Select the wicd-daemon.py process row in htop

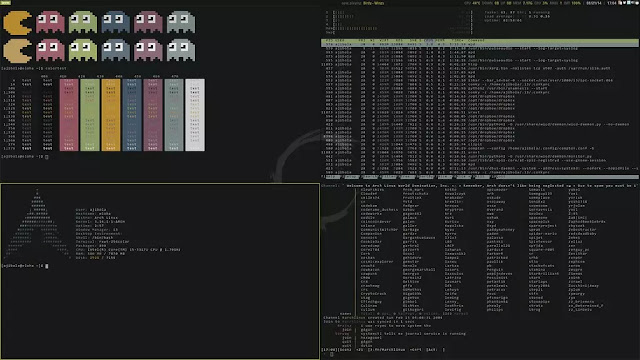point(480,124)
